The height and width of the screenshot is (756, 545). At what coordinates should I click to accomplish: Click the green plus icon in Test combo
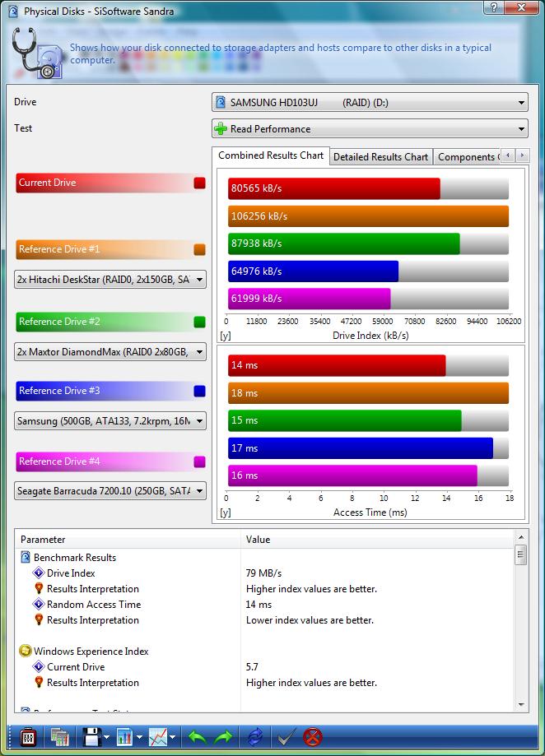pos(221,128)
